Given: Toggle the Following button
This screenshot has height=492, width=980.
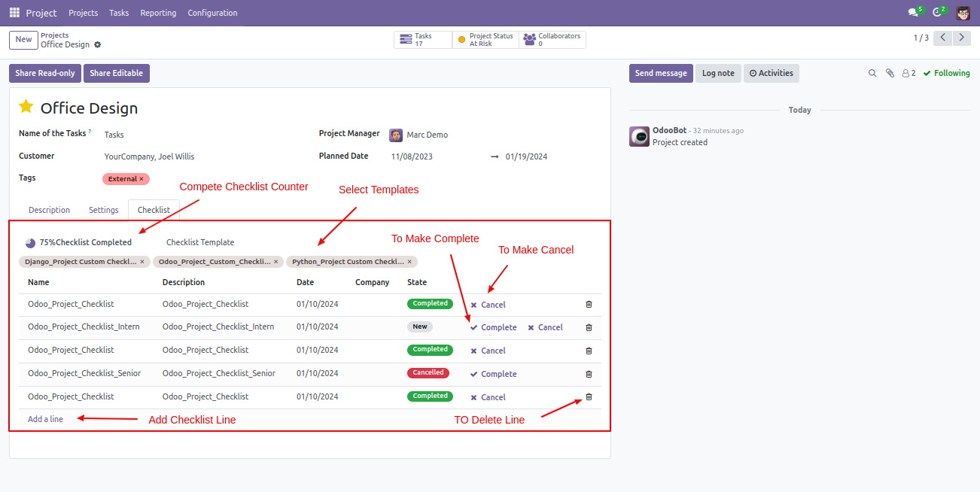Looking at the screenshot, I should (x=947, y=73).
